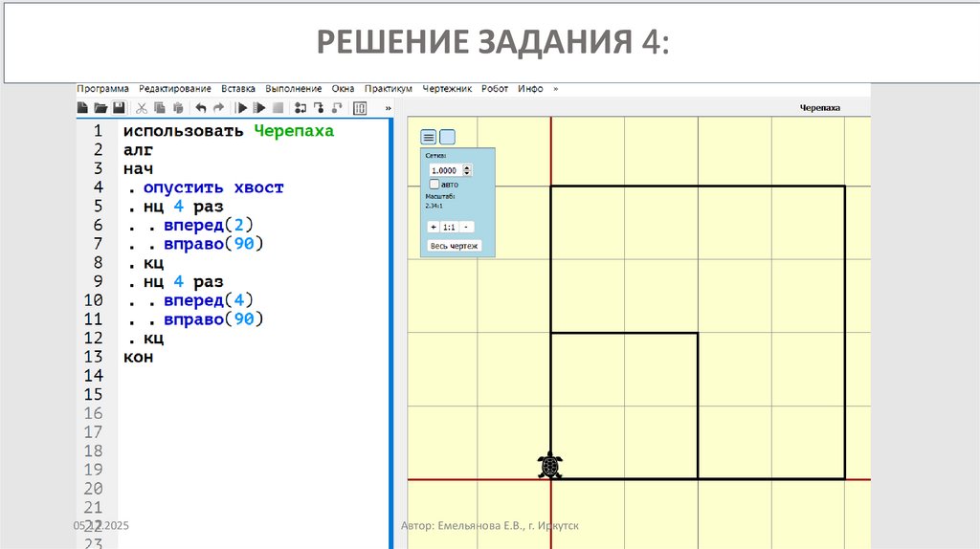Click the New program icon
The height and width of the screenshot is (549, 980).
[x=82, y=108]
